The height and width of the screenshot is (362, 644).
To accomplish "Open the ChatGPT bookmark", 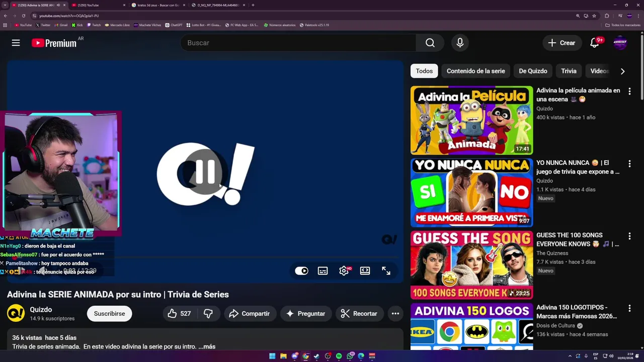I will (x=174, y=25).
